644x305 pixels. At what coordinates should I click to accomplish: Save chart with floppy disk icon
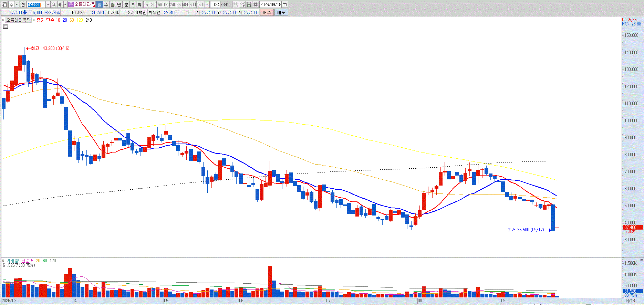point(249,4)
